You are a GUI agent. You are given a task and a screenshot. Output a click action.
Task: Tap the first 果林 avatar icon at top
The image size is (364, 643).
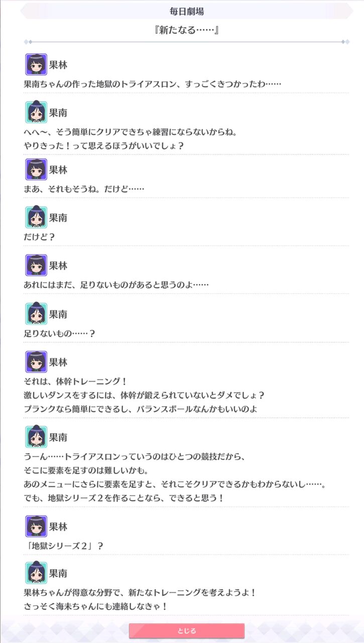pyautogui.click(x=36, y=65)
